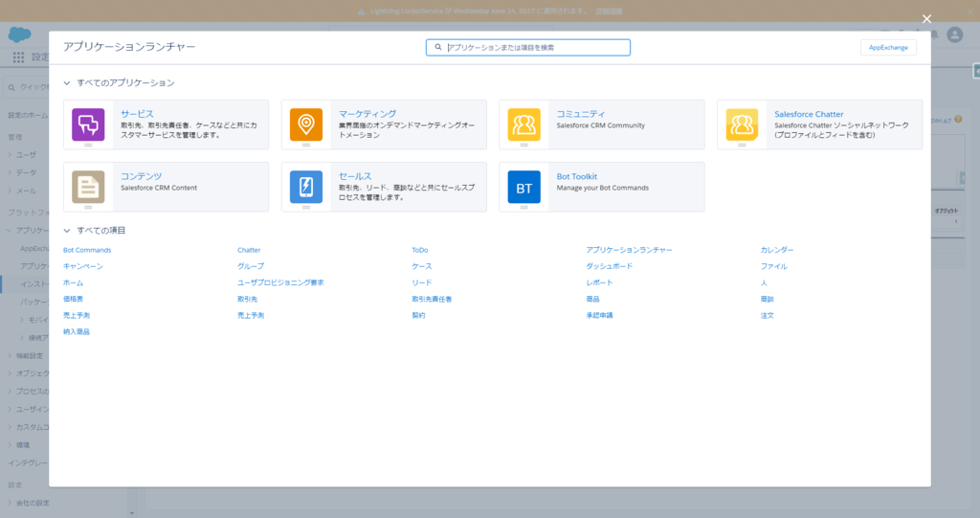Open the 商談 item

click(x=768, y=299)
